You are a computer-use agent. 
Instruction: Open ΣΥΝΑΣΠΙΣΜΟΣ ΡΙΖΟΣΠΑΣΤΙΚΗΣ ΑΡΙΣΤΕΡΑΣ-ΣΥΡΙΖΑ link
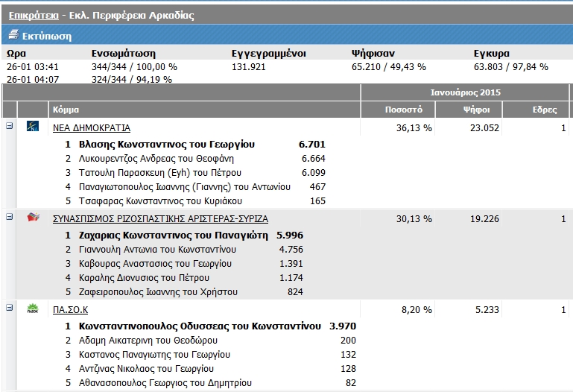[x=160, y=218]
